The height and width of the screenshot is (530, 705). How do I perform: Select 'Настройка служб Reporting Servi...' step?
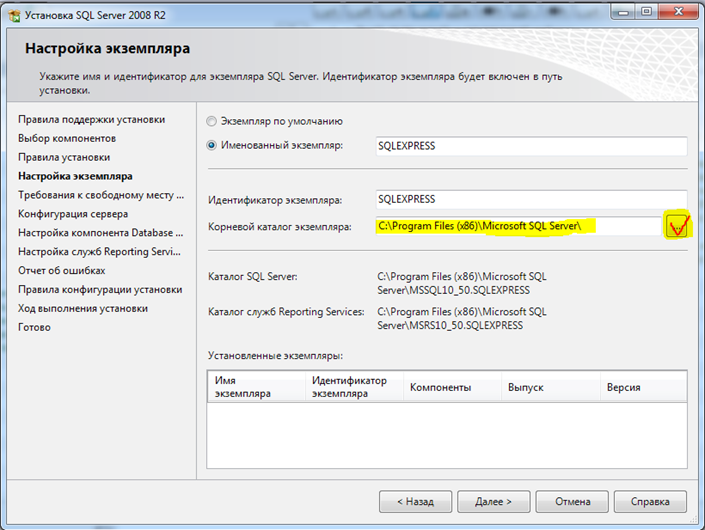tap(99, 252)
